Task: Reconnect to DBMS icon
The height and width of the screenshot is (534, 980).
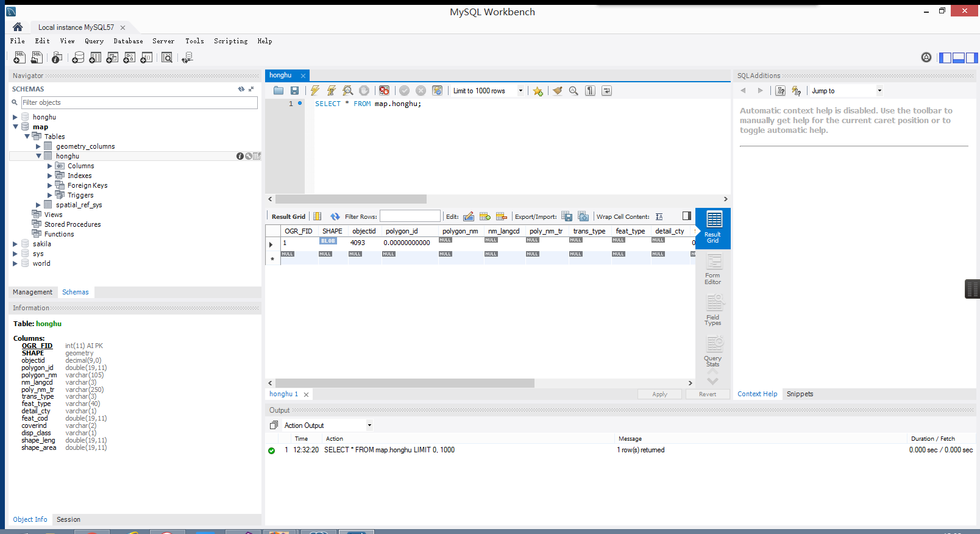Action: (187, 57)
